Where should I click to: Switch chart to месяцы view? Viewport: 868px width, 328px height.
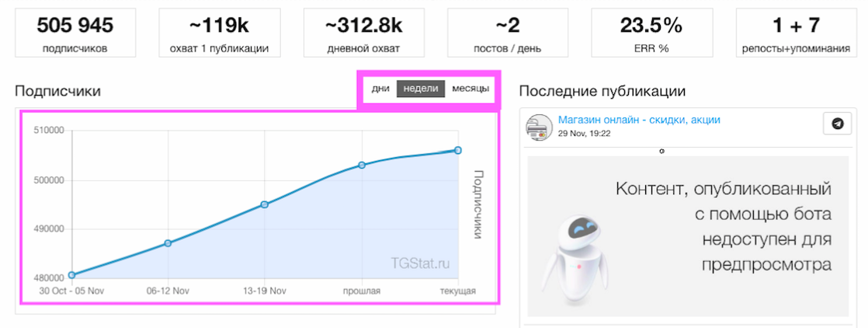(x=470, y=89)
